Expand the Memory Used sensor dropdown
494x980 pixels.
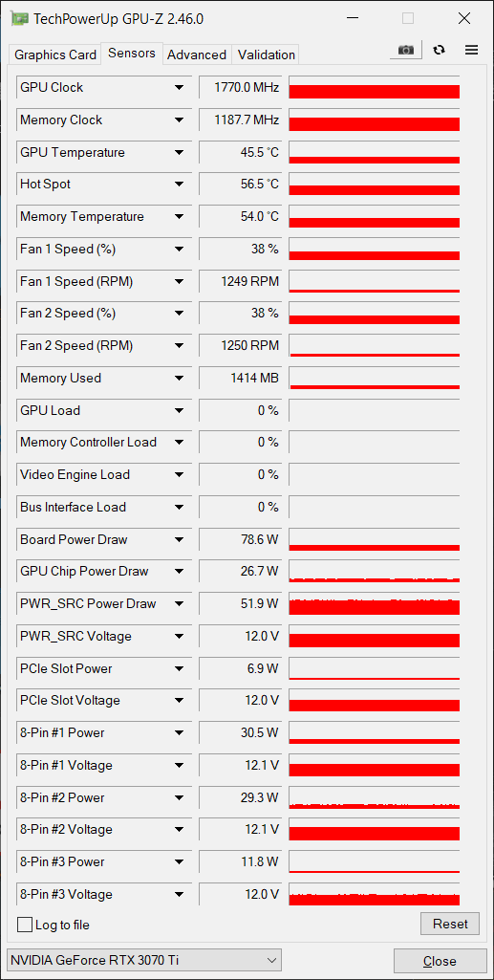tap(180, 378)
